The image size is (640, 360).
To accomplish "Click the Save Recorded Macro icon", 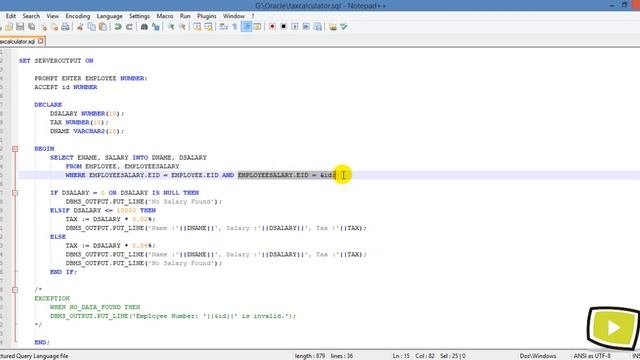I will point(318,27).
